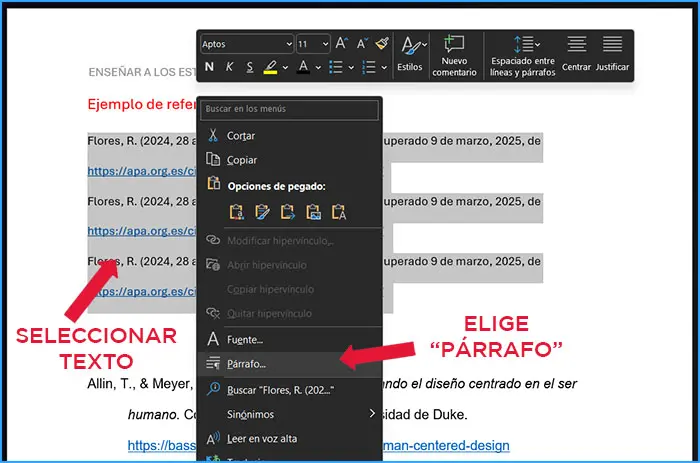Click the "Opciones de pegado:" label
This screenshot has width=700, height=463.
276,186
